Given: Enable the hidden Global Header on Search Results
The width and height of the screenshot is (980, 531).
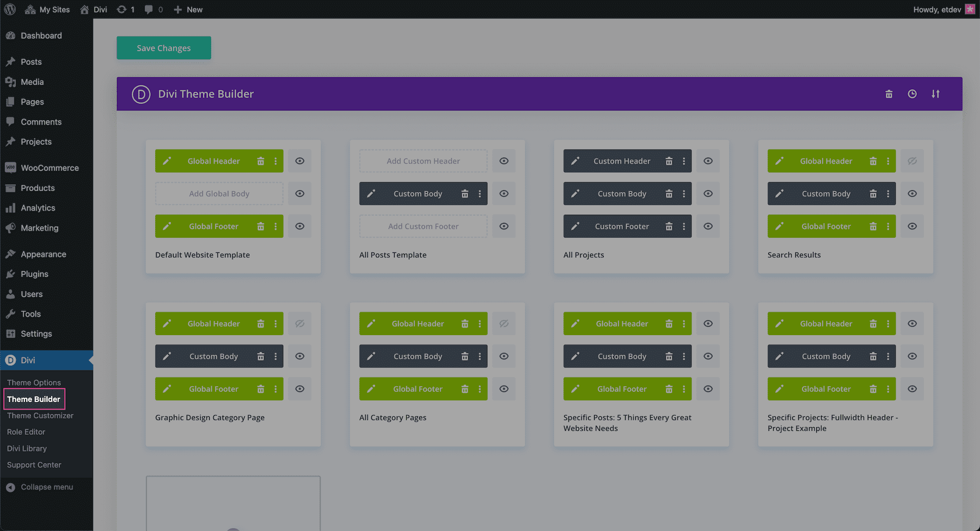Looking at the screenshot, I should (x=912, y=160).
